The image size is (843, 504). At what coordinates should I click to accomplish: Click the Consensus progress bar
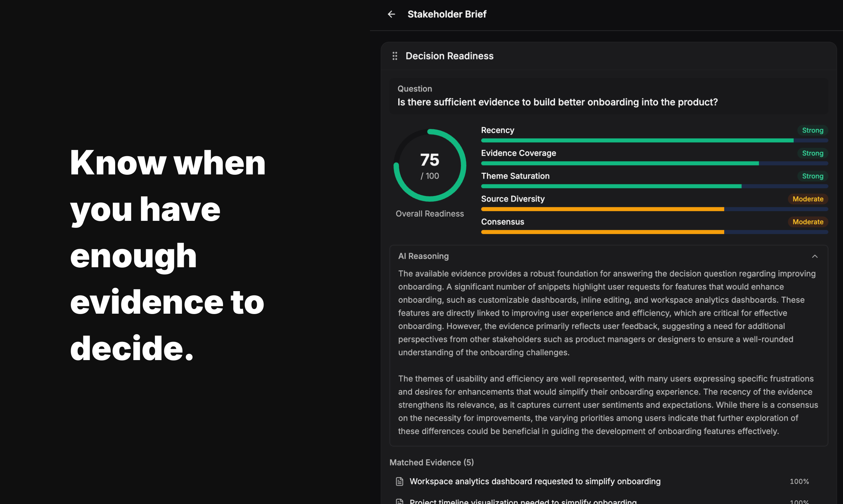(x=654, y=232)
